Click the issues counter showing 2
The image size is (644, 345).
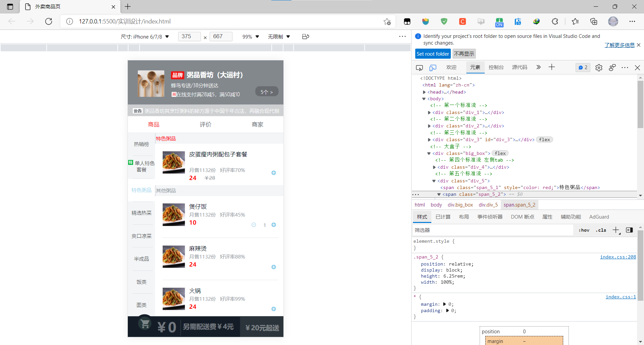[x=583, y=67]
